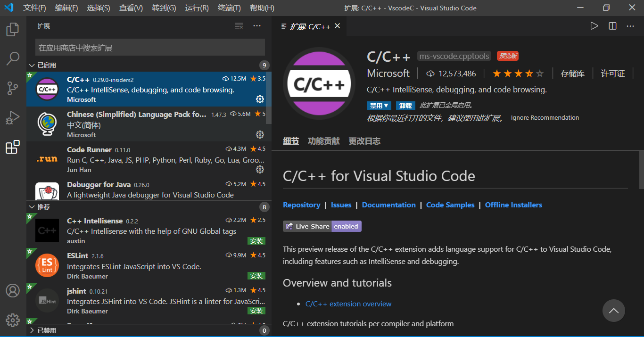
Task: Split the editor to the right
Action: (612, 26)
